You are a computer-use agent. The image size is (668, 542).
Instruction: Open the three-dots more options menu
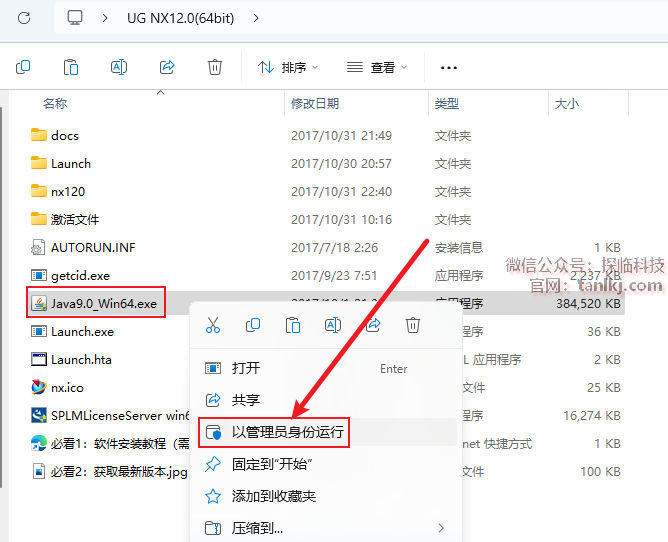coord(449,68)
